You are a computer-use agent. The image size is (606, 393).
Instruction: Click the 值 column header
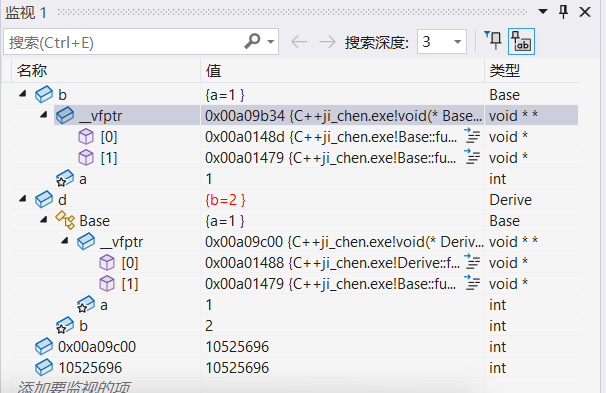[x=342, y=70]
